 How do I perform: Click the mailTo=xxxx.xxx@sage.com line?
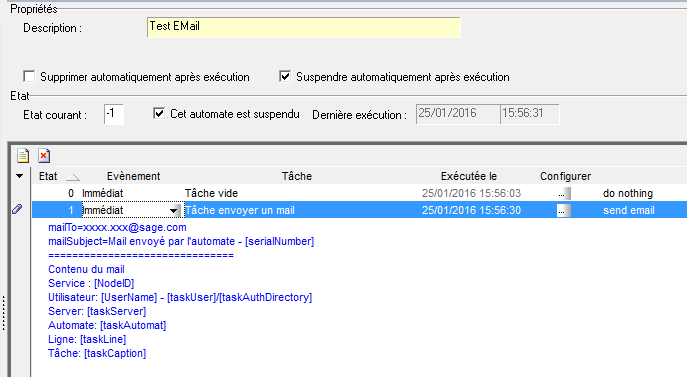[117, 228]
